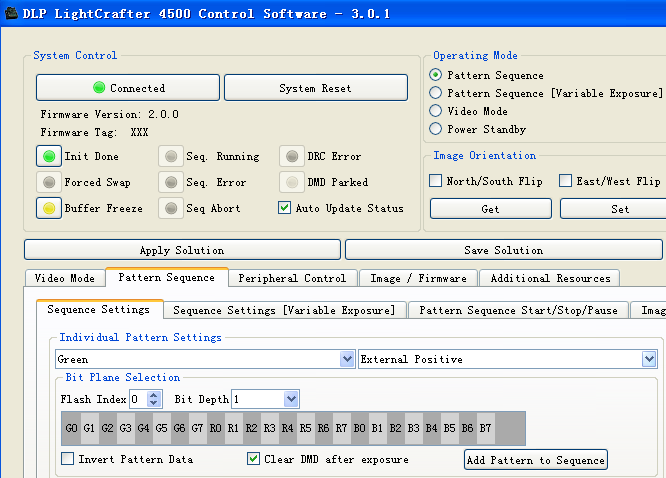Toggle Clear DMD after exposure checkbox
Image resolution: width=666 pixels, height=478 pixels.
(254, 459)
